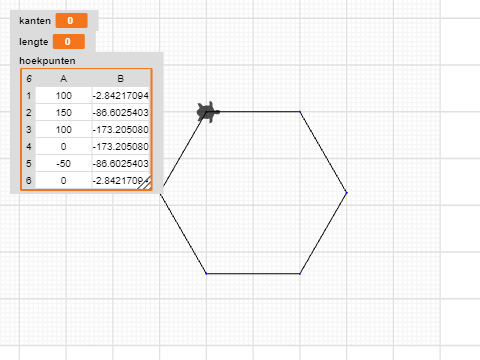Select row number 5 in hoekpunten table
The width and height of the screenshot is (480, 360).
click(29, 164)
